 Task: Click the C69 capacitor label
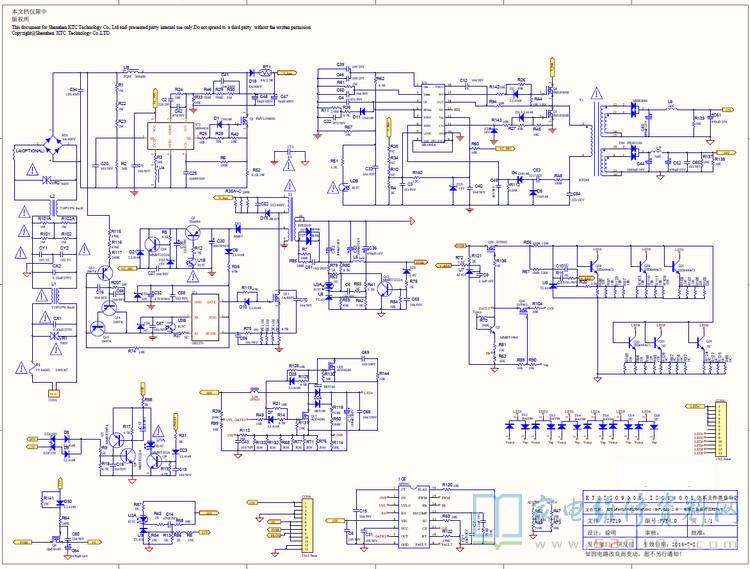tap(365, 353)
